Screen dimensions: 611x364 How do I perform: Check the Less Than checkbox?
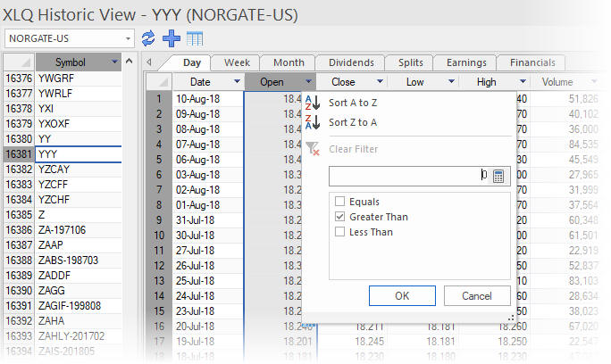coord(339,232)
